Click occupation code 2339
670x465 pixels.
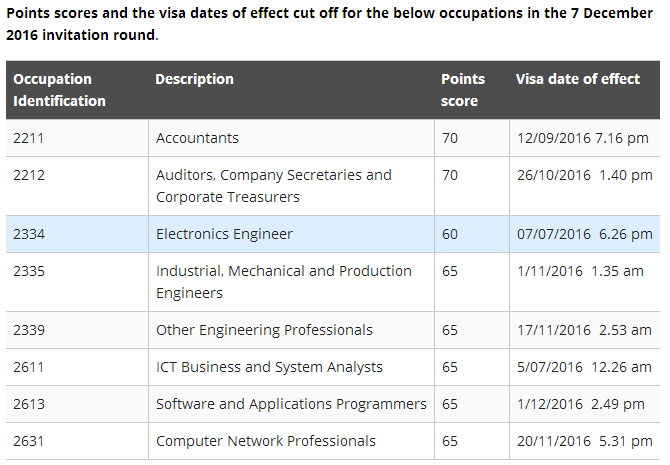pyautogui.click(x=29, y=330)
